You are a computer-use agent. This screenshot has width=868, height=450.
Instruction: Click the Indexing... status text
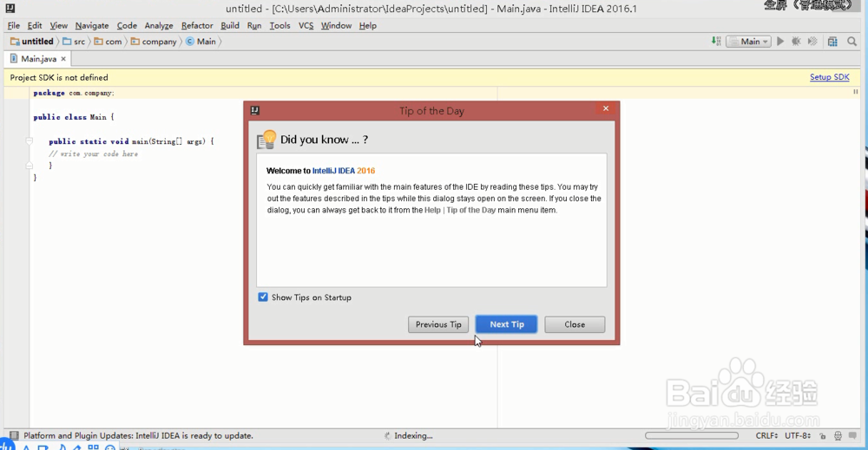point(413,435)
